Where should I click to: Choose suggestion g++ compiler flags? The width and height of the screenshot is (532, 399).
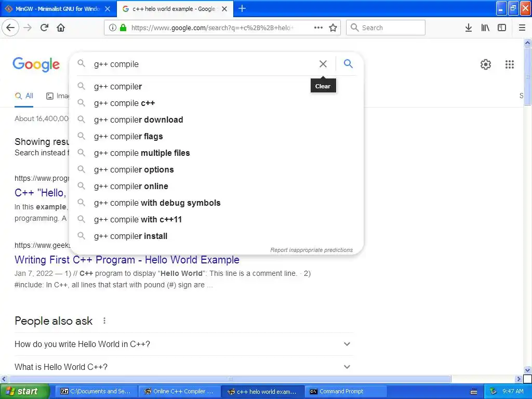(216, 137)
